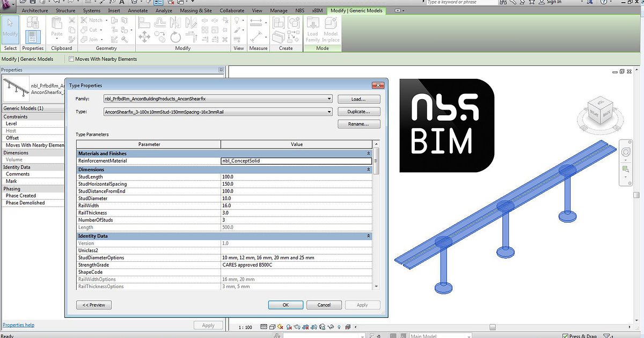Toggle the crop view icon
Viewport: 644px width, 338px height.
tap(306, 326)
